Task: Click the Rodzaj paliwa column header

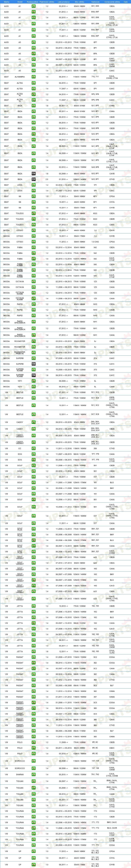Action: click(32, 2)
